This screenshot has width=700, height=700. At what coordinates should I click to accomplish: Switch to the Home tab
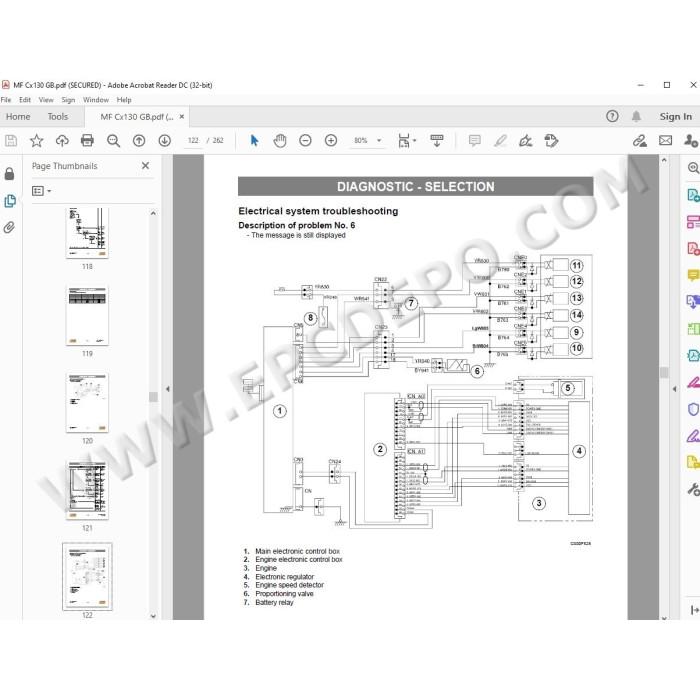(18, 117)
